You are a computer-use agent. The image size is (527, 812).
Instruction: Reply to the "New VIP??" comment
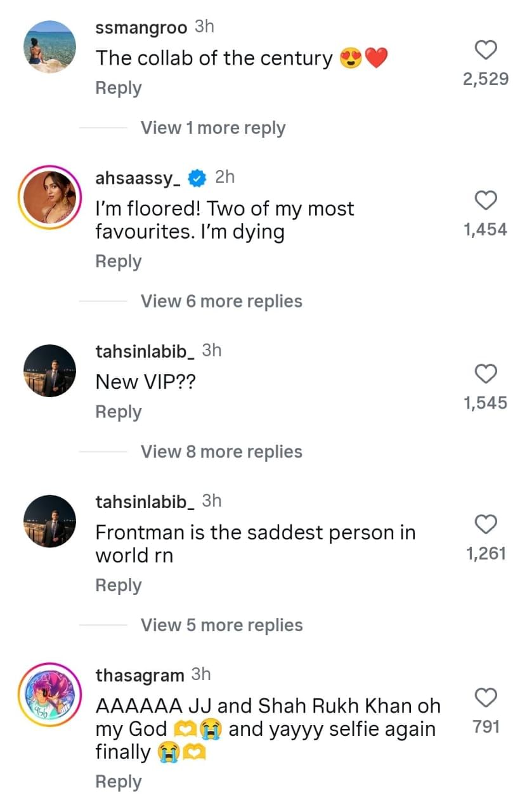click(x=119, y=412)
